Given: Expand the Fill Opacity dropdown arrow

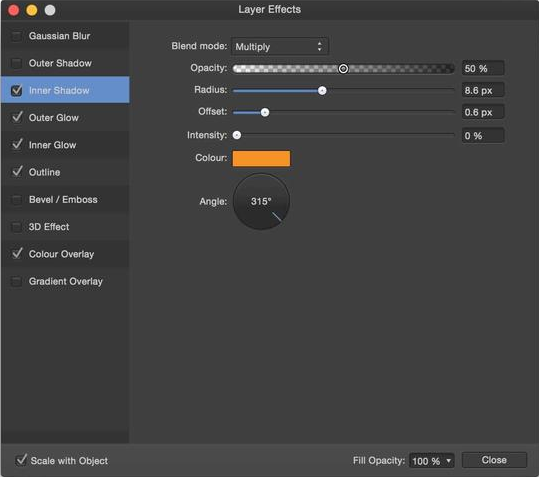Looking at the screenshot, I should click(448, 461).
